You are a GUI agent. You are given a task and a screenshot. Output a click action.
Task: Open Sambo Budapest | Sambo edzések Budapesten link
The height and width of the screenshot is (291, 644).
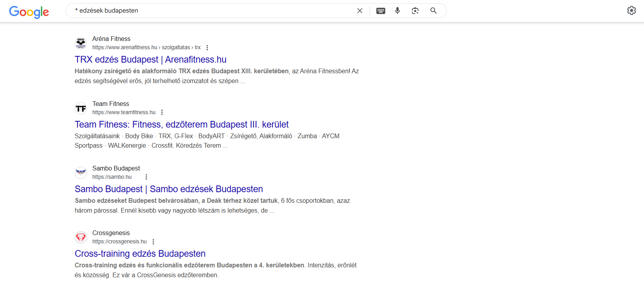coord(169,189)
